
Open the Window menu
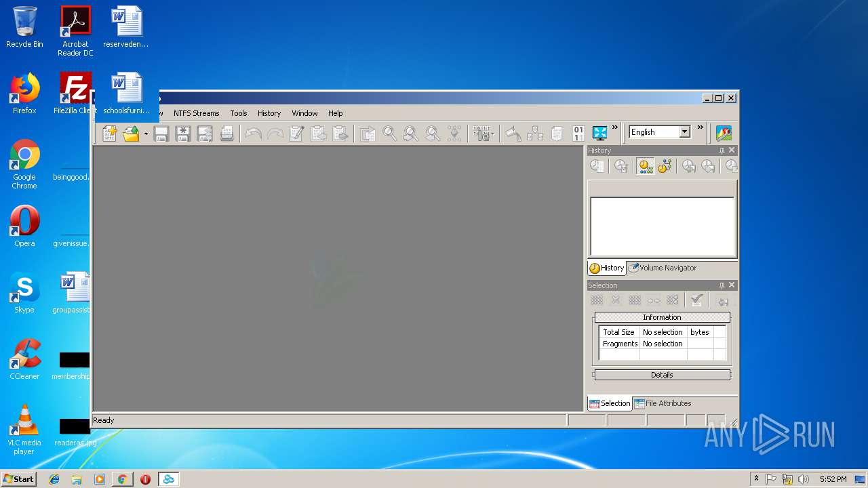(x=304, y=113)
